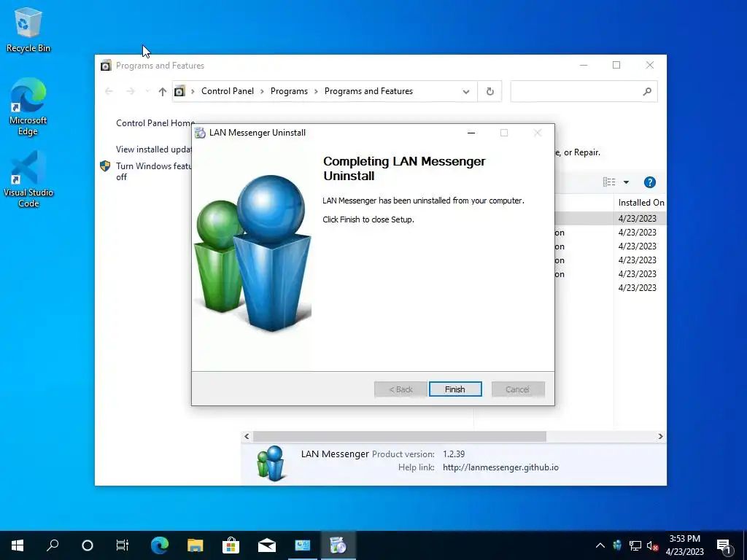Viewport: 747px width, 560px height.
Task: Click the LAN Messenger Uninstall title icon
Action: tap(200, 133)
